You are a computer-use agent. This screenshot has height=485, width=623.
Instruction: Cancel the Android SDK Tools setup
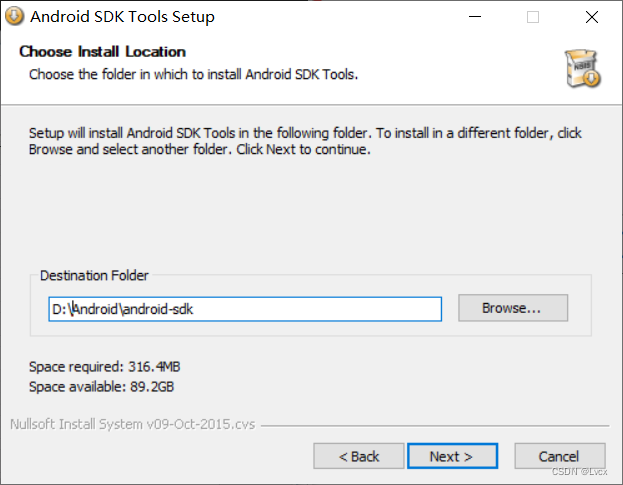[x=559, y=456]
